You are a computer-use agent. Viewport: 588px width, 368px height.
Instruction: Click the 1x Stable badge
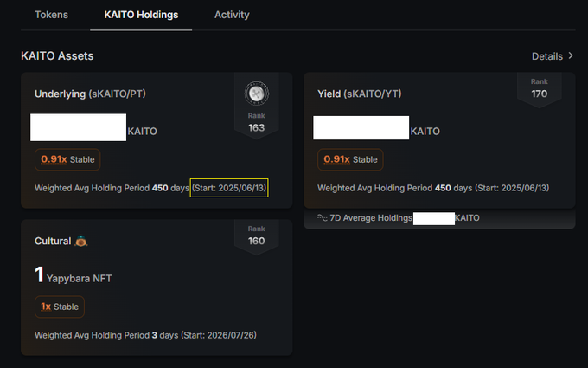coord(60,307)
